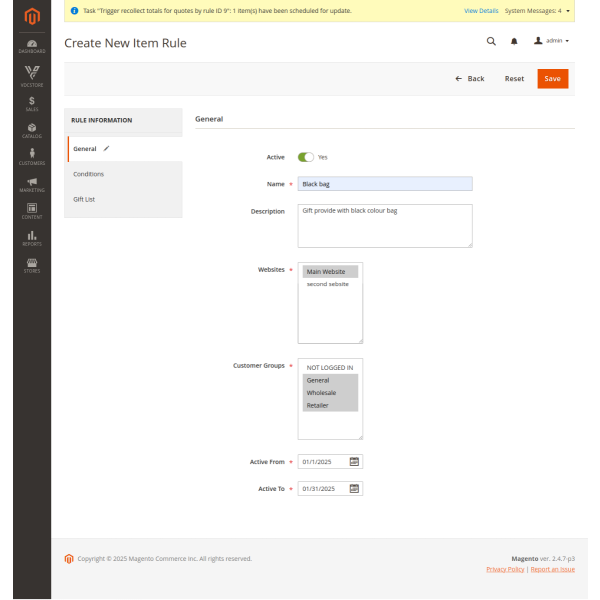Toggle the Active switch off
Screen dimensions: 600x600
(x=306, y=157)
